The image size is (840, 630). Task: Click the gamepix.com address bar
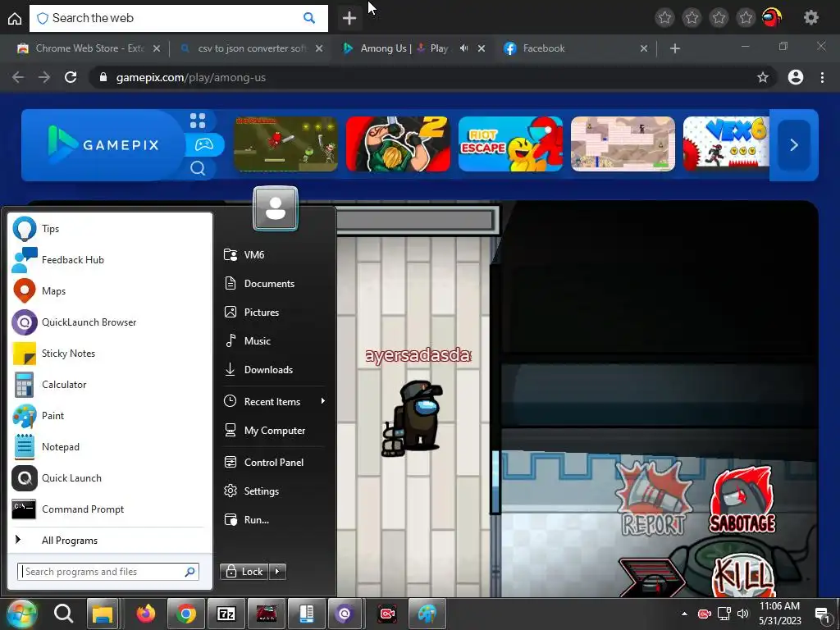pyautogui.click(x=431, y=78)
